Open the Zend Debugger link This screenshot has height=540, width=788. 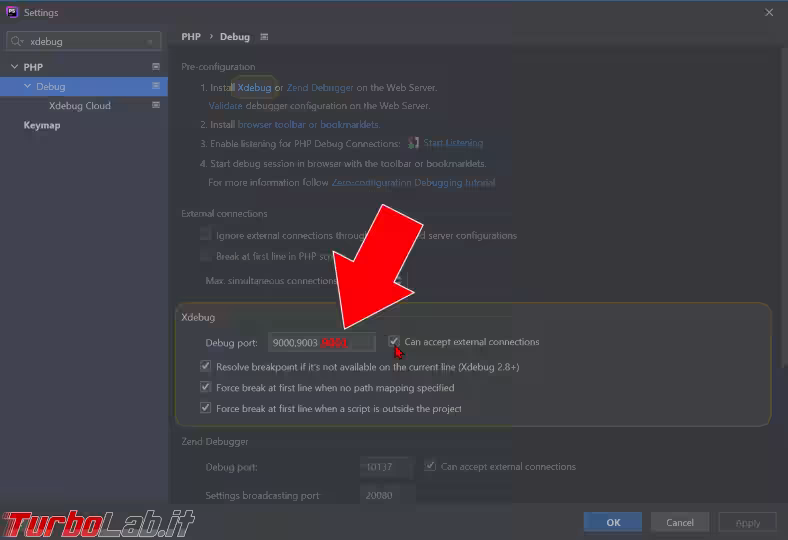[x=320, y=87]
